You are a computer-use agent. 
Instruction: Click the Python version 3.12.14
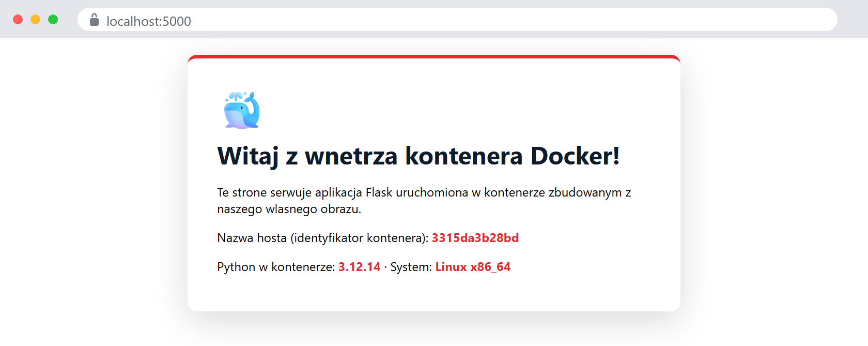(360, 267)
